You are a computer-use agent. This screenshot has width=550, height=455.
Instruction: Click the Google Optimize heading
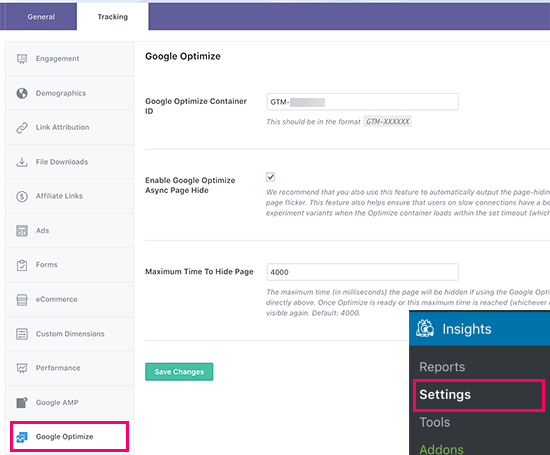point(183,56)
